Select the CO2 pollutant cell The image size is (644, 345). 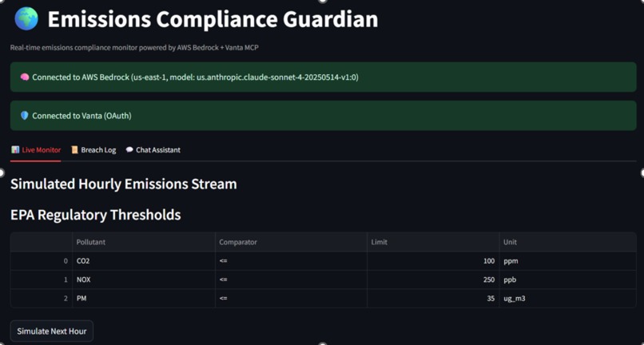pyautogui.click(x=144, y=261)
